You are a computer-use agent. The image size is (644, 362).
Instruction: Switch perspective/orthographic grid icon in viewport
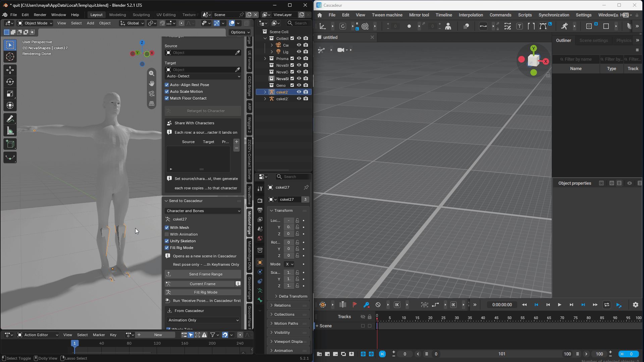[x=152, y=104]
